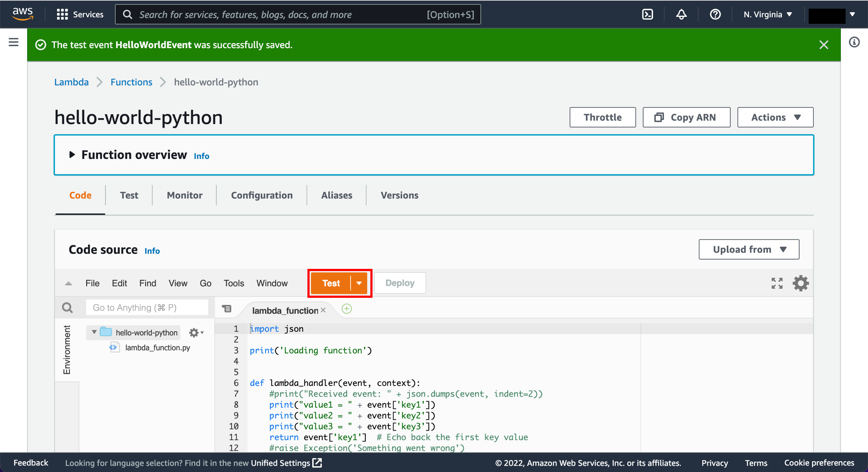868x472 pixels.
Task: Open the Test dropdown arrow
Action: click(359, 283)
